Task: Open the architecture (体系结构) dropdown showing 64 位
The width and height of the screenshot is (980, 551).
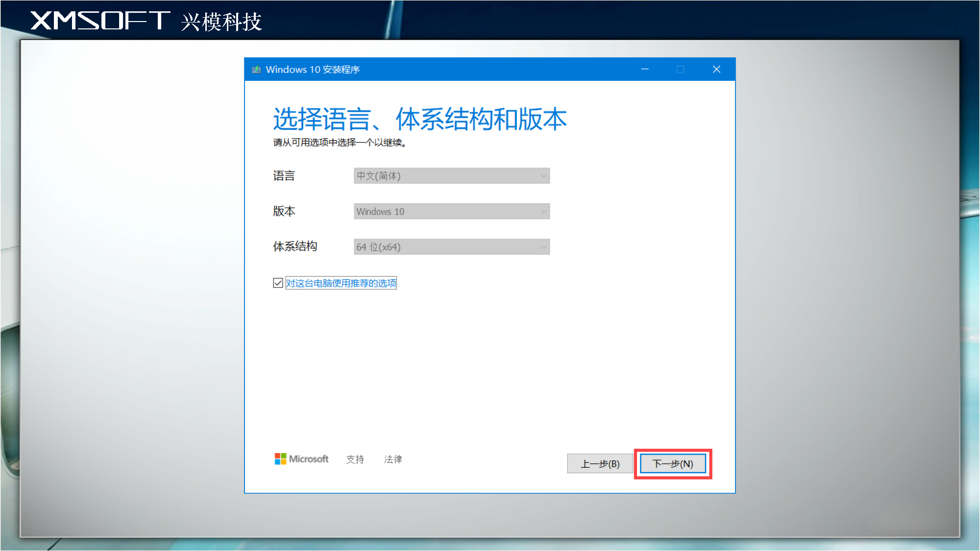Action: click(x=452, y=247)
